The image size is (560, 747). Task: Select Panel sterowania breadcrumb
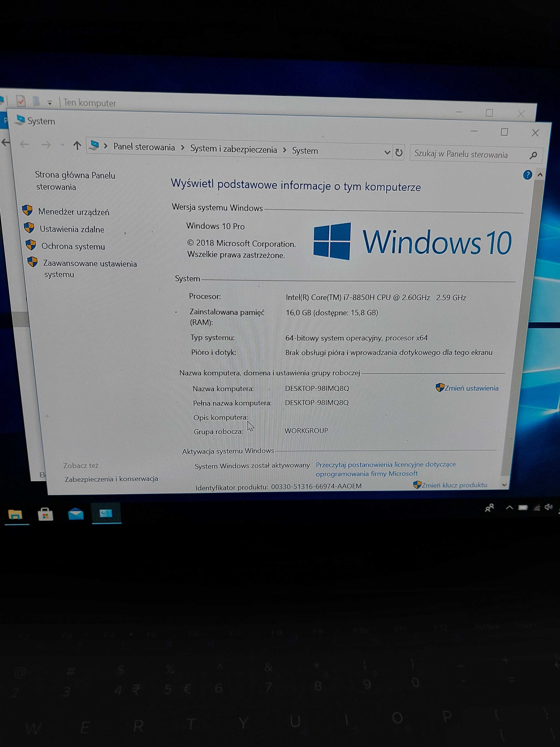[144, 147]
